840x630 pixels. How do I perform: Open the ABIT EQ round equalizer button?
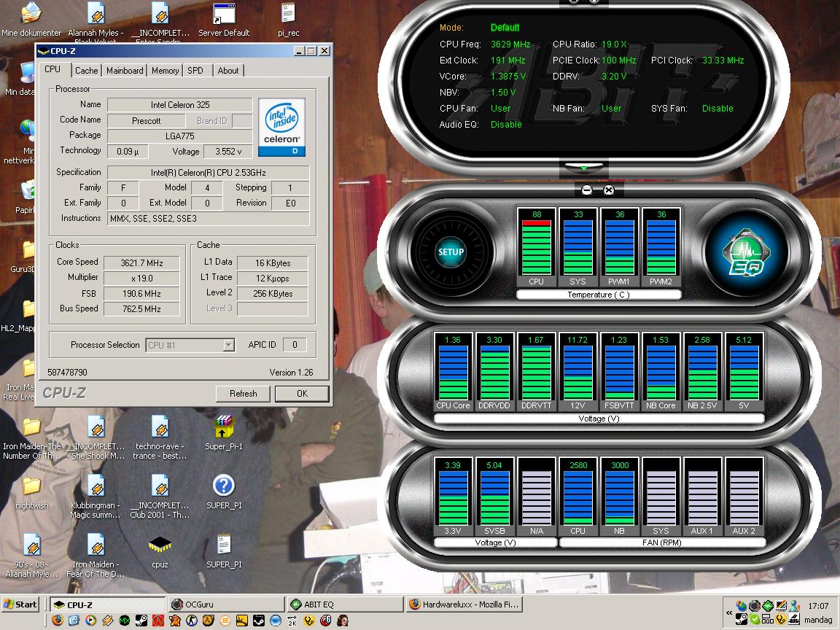[x=746, y=252]
